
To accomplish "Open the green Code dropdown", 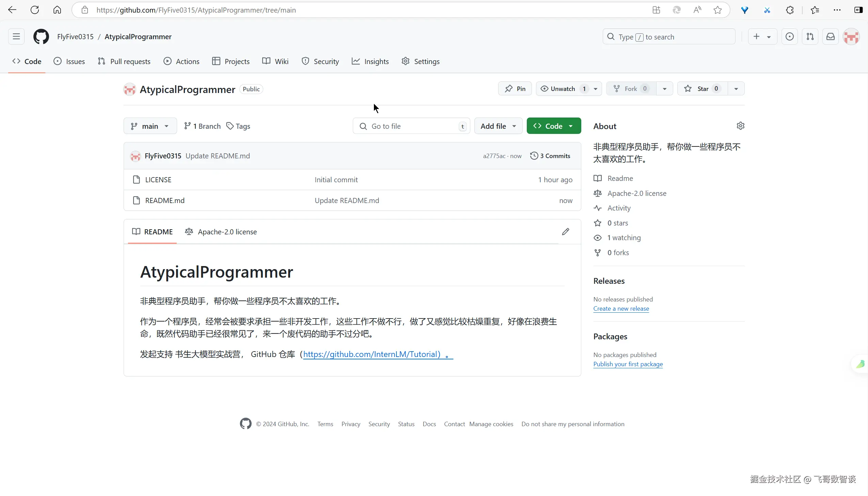I will pyautogui.click(x=554, y=126).
